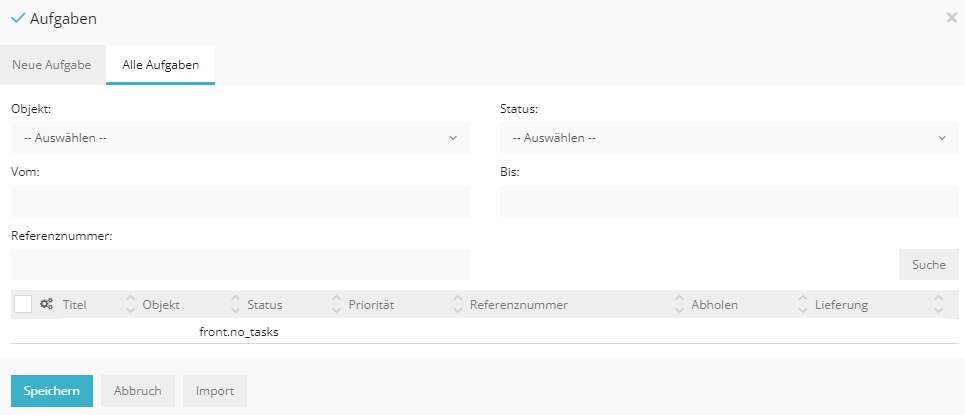
Task: Sort by Lieferung column sort arrows
Action: coord(938,304)
